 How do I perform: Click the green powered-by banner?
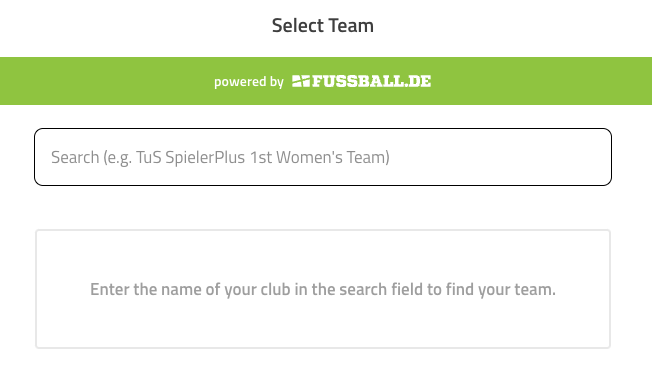click(326, 81)
